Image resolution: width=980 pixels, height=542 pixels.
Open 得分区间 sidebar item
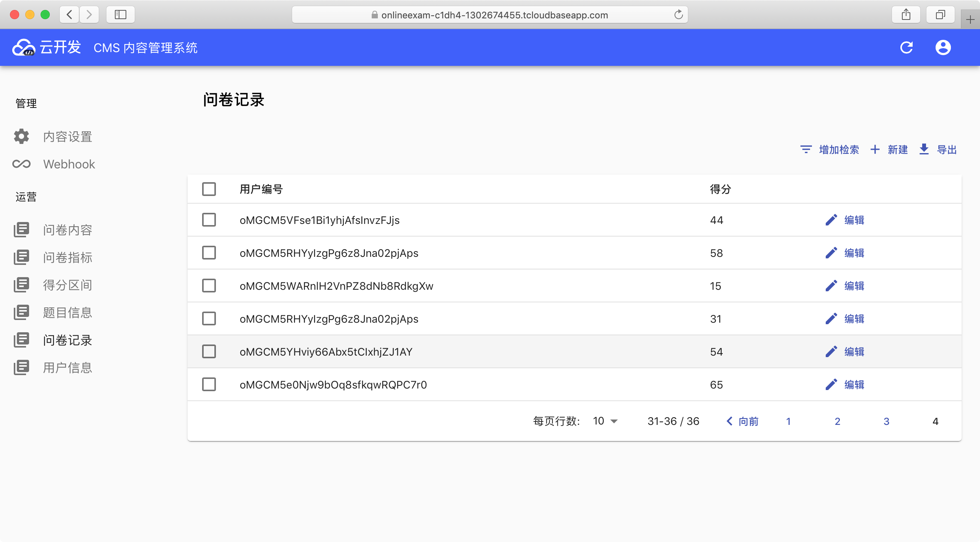tap(67, 285)
